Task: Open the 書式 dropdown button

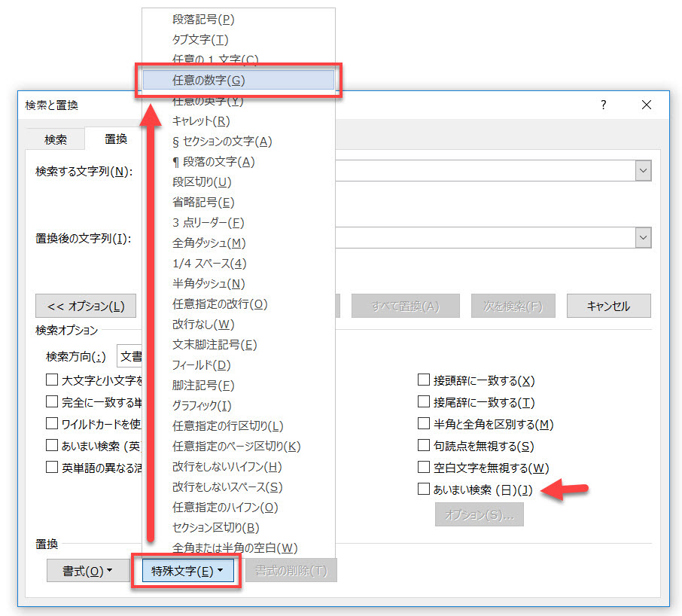Action: [x=87, y=571]
